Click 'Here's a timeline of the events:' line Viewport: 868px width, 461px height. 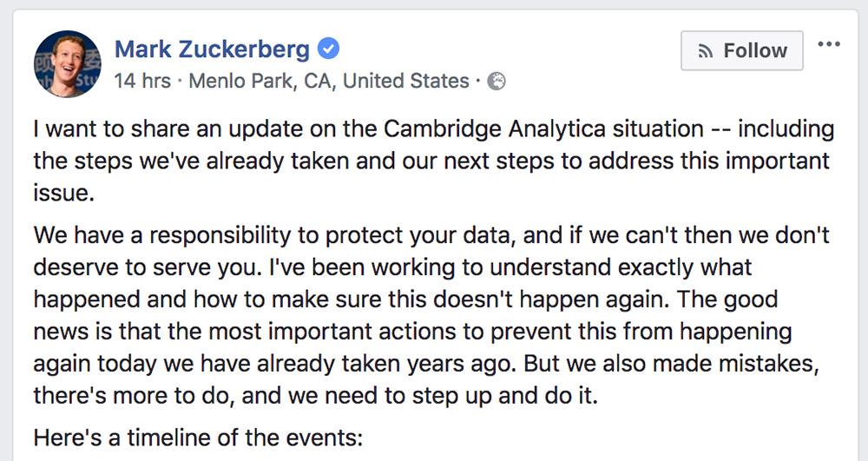point(197,438)
